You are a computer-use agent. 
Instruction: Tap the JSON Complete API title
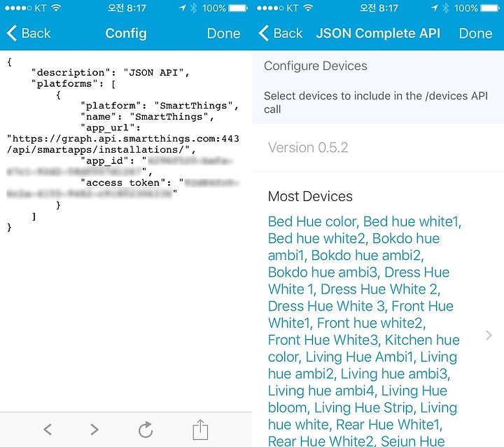(x=378, y=34)
